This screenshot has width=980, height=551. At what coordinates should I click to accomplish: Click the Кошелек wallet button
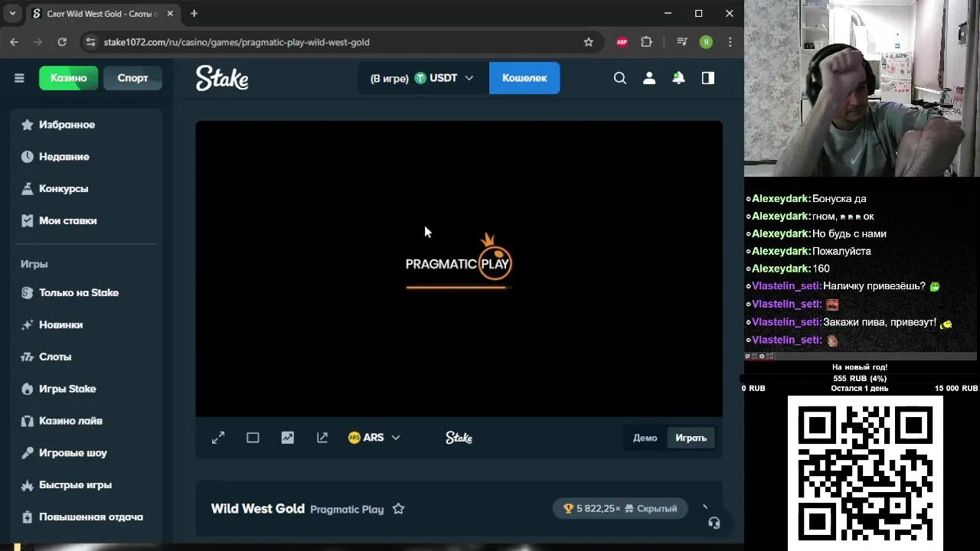click(x=524, y=78)
